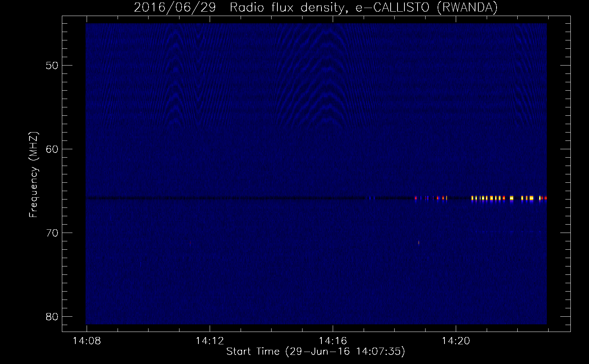Click the 80 frequency tick label
The width and height of the screenshot is (589, 364).
[52, 317]
